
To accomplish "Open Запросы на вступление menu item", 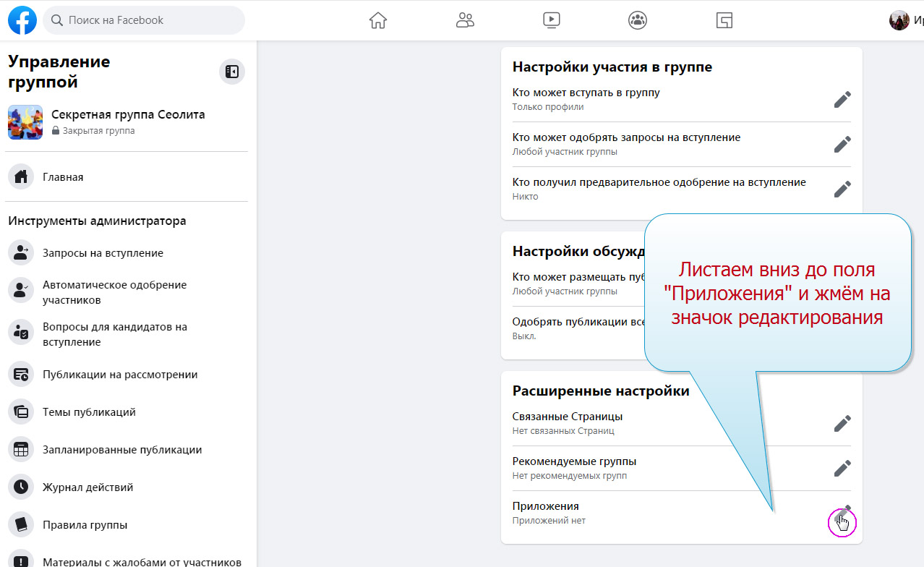I will (103, 253).
